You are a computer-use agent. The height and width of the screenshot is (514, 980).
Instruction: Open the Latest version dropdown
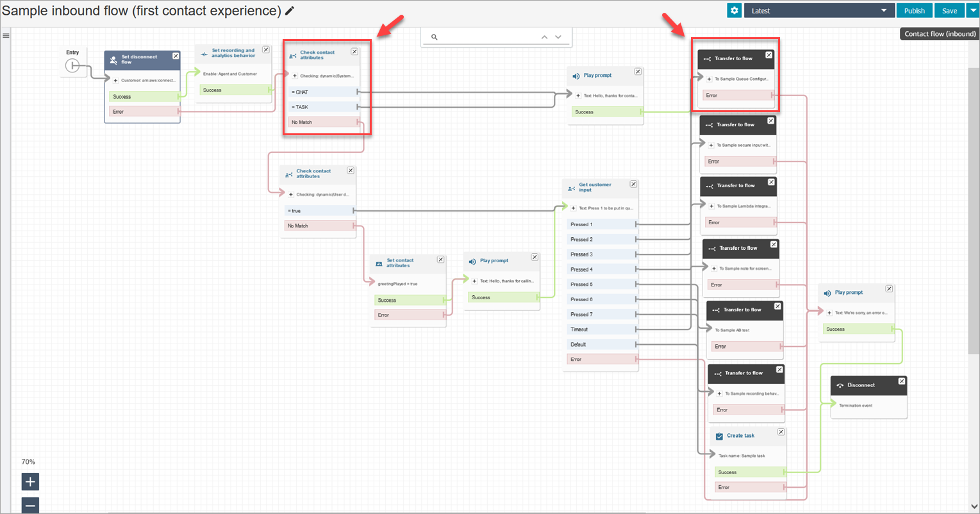pos(819,10)
